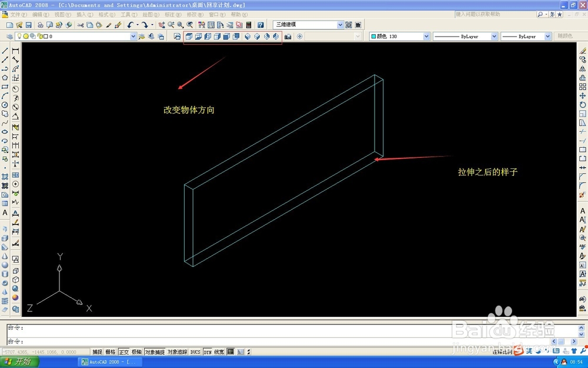This screenshot has height=368, width=588.
Task: Select the Mirror tool
Action: (582, 69)
